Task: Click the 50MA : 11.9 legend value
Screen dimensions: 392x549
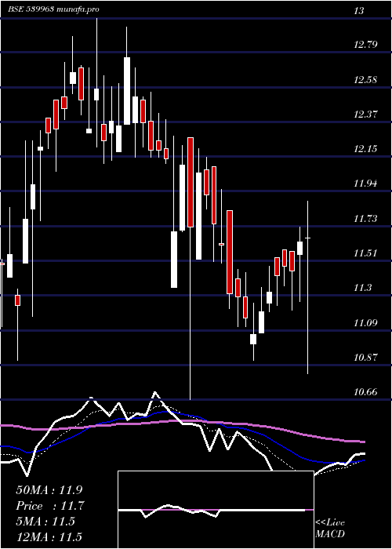Action: (49, 490)
